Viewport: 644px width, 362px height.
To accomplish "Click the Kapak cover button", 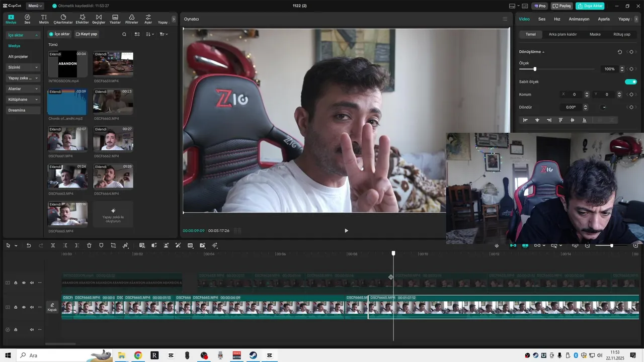I will click(52, 307).
